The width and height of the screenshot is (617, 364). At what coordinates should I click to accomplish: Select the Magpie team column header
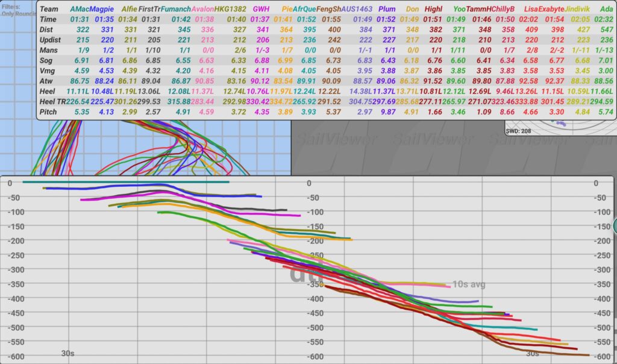click(x=101, y=9)
